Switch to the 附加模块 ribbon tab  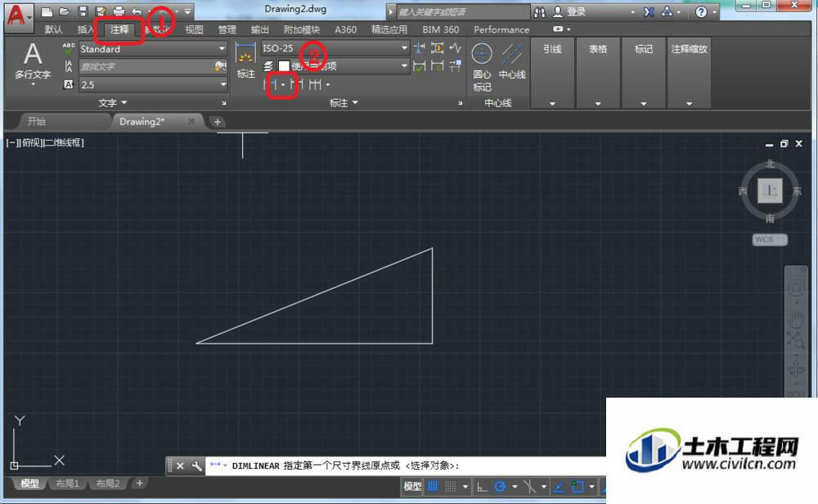pos(302,29)
